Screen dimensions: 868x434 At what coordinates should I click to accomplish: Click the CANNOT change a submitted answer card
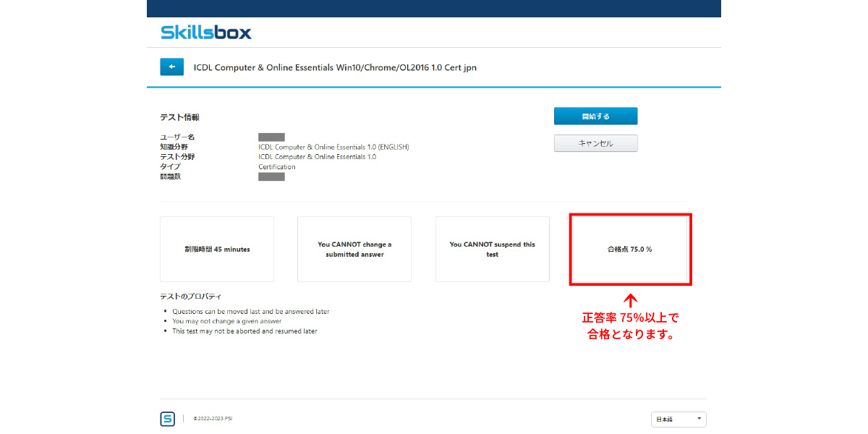(354, 249)
